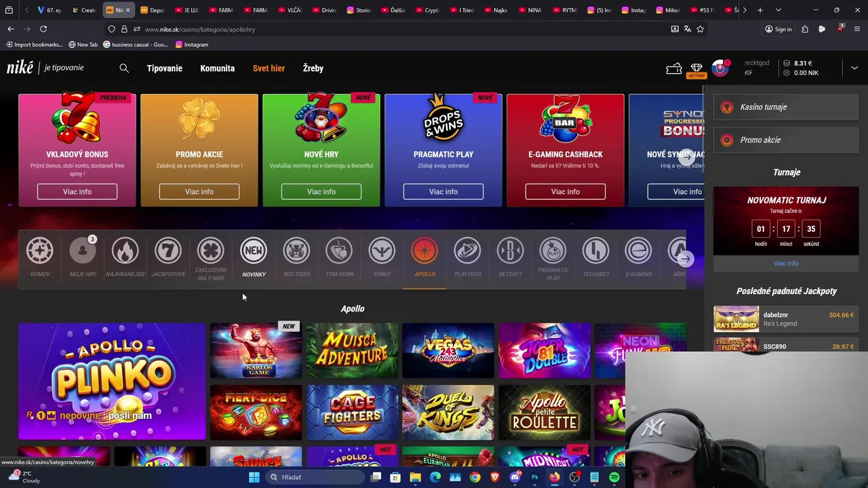This screenshot has width=868, height=488.
Task: Open the Duel of Kings game thumbnail
Action: (448, 413)
